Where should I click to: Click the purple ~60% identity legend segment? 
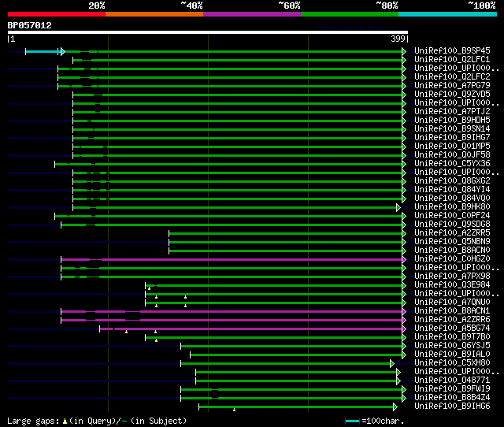pyautogui.click(x=252, y=14)
